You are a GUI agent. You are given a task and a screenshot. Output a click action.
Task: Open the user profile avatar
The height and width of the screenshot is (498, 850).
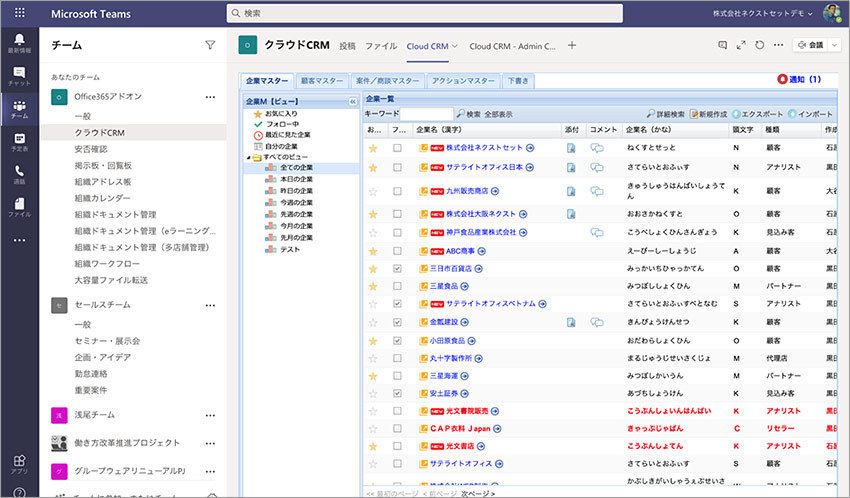tap(832, 13)
